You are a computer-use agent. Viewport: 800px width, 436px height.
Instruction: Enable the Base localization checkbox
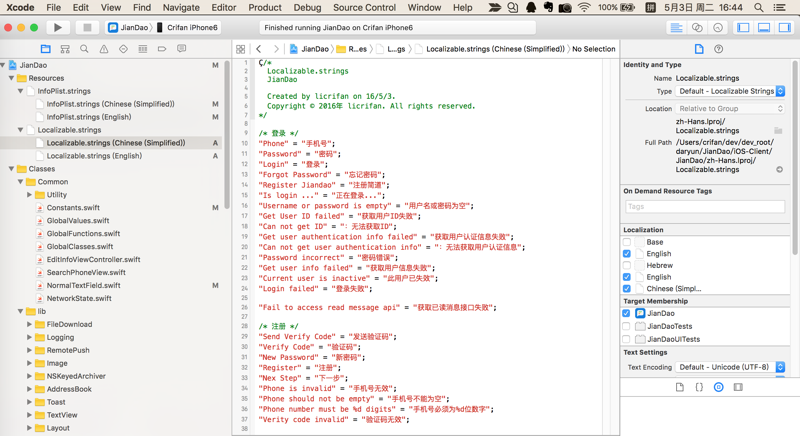point(627,242)
